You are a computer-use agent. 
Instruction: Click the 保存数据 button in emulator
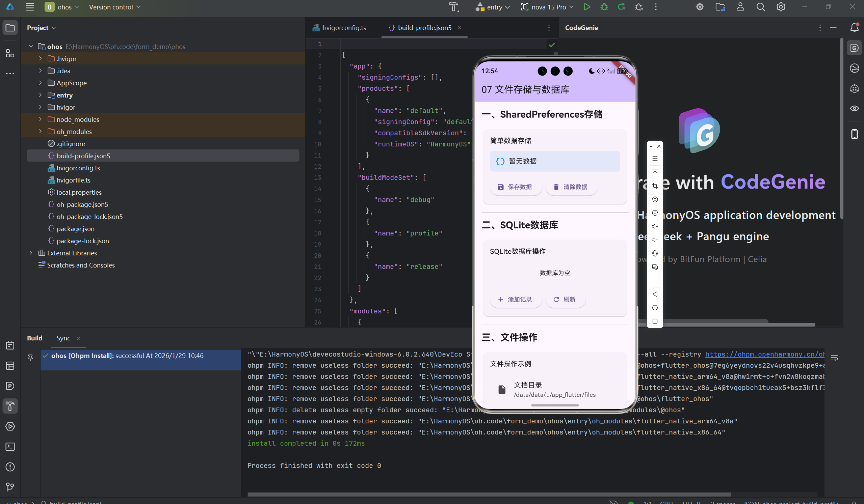tap(516, 187)
